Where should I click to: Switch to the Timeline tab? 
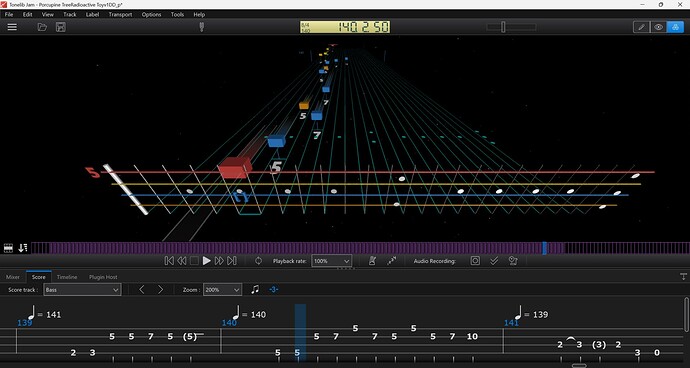pos(67,277)
